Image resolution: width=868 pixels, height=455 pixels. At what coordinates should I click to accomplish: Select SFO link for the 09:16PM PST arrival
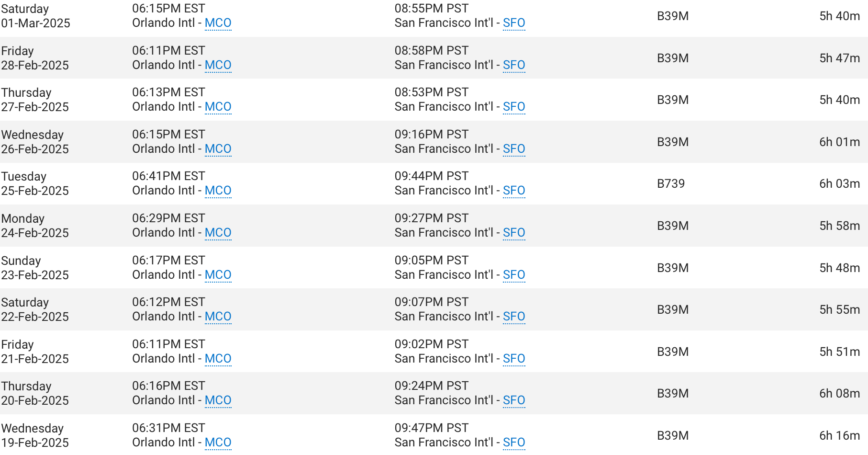click(513, 149)
